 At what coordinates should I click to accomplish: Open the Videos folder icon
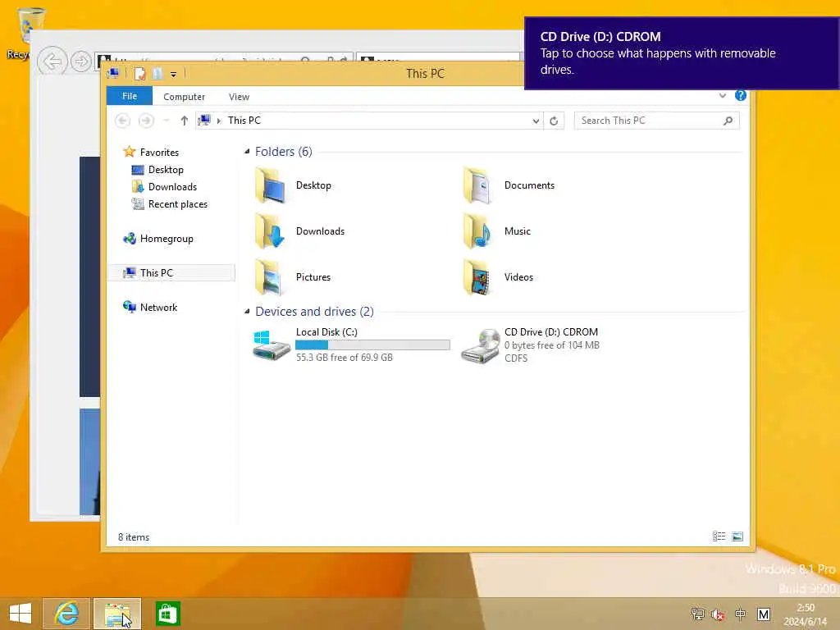[x=477, y=277]
